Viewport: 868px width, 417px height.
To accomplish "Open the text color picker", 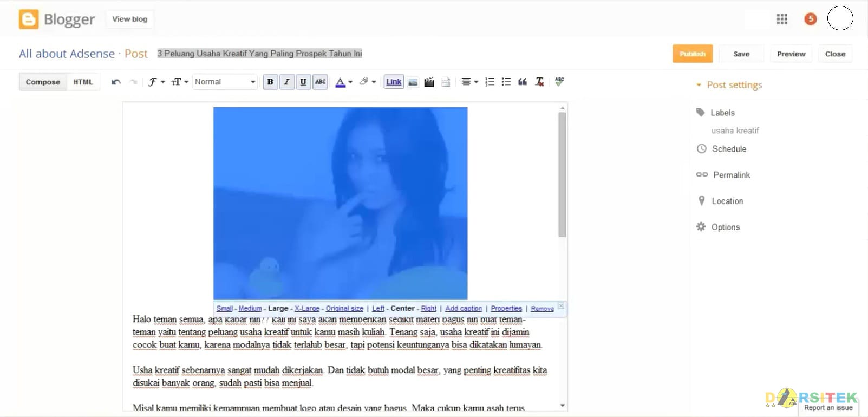I will point(343,82).
